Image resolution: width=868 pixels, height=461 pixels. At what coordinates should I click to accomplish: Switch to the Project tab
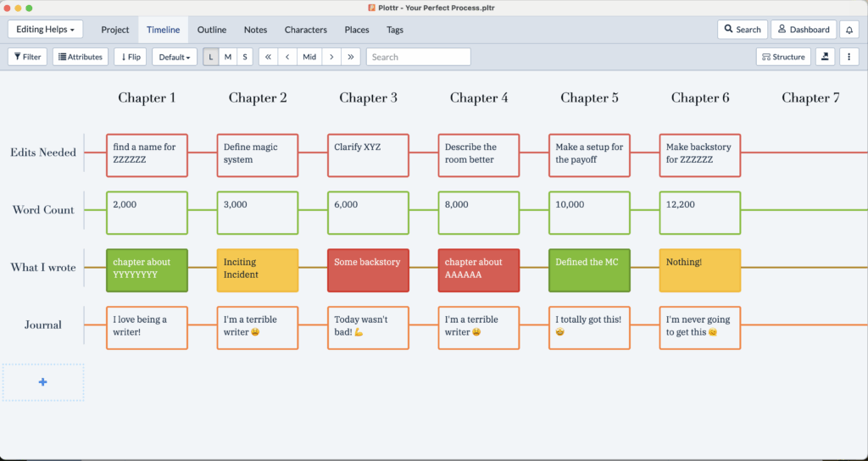tap(115, 30)
